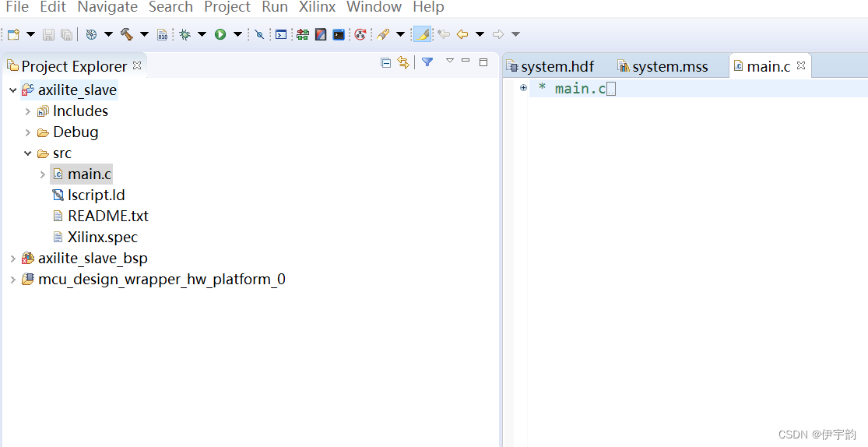Click the XSCT console icon
Screen dimensions: 868x447
(339, 34)
